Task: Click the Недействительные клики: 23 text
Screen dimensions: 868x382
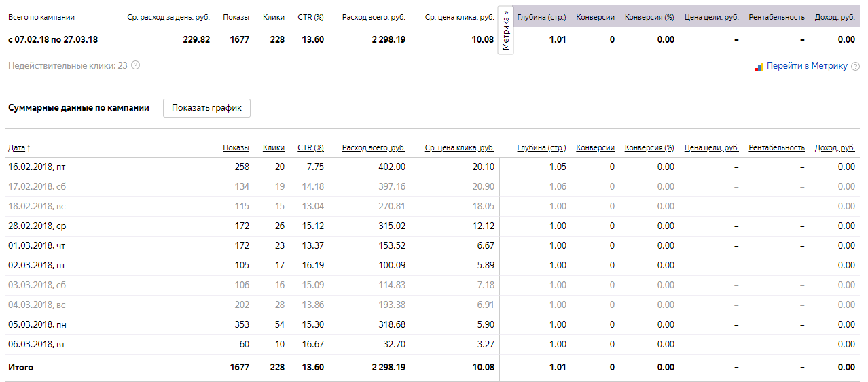Action: [68, 65]
